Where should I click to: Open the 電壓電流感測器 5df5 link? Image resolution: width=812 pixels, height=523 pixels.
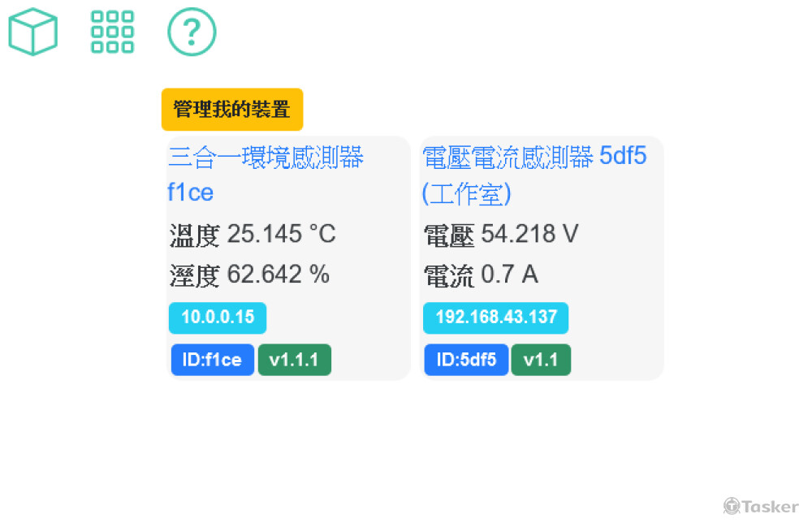pyautogui.click(x=534, y=174)
